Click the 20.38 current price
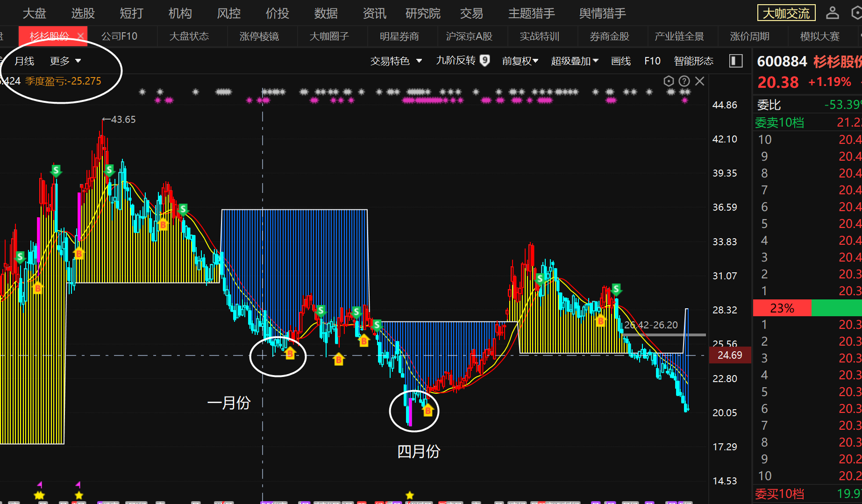 (778, 82)
